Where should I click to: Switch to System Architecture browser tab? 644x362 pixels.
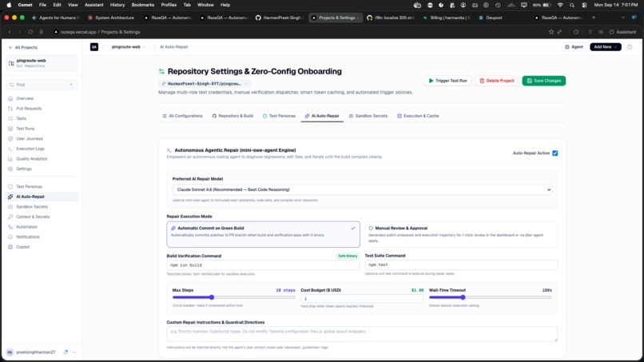[x=111, y=18]
